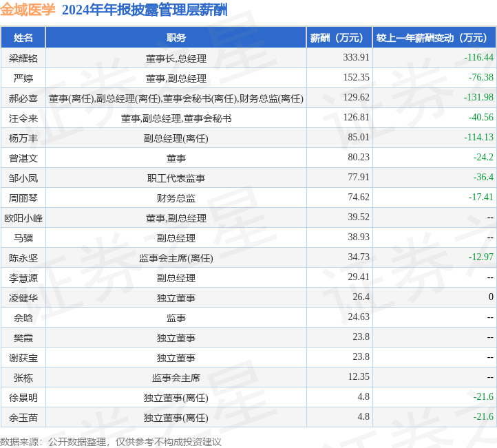Click the position 职工代表监事
This screenshot has width=497, height=448.
(176, 178)
